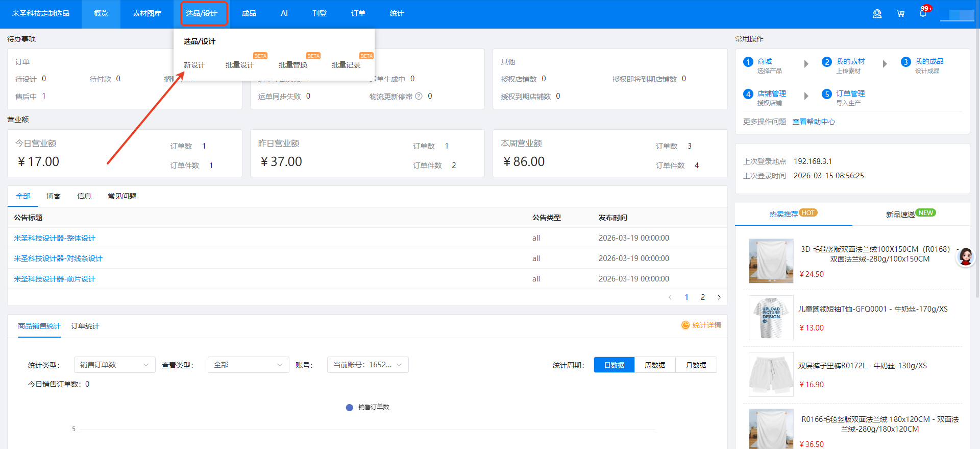Viewport: 980px width, 449px height.
Task: Expand the 账号 current account dropdown
Action: click(367, 365)
